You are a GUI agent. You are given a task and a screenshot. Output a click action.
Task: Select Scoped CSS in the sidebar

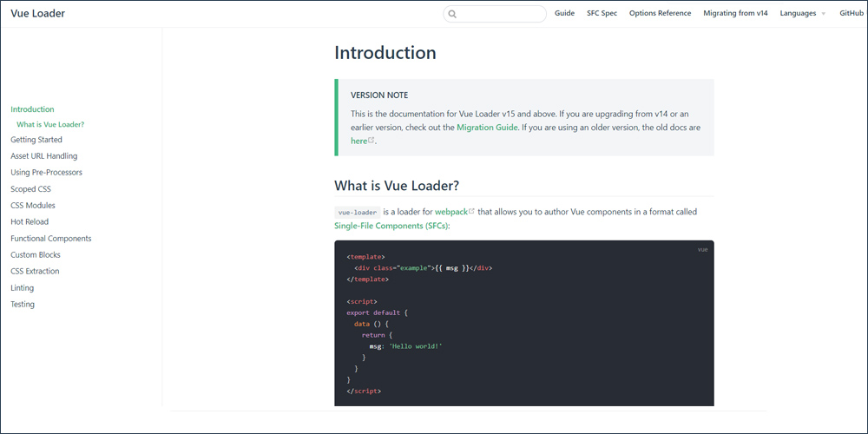pyautogui.click(x=30, y=189)
